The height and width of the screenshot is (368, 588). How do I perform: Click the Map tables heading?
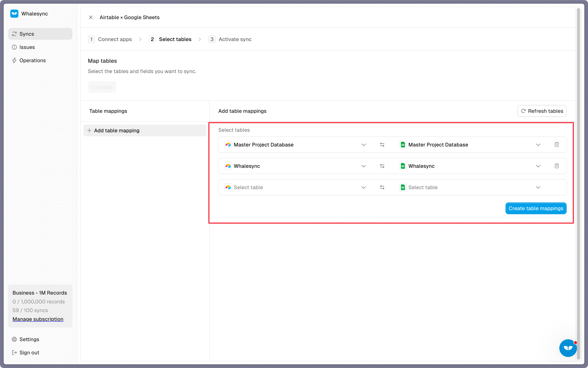102,61
